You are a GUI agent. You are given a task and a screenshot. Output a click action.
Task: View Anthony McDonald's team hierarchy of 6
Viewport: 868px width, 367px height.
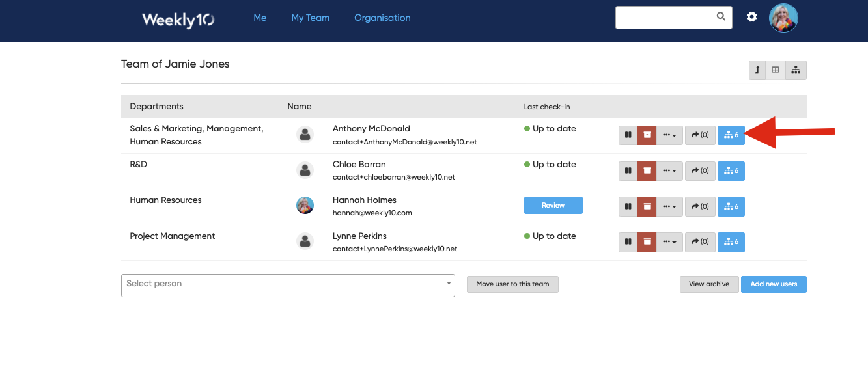click(x=731, y=135)
